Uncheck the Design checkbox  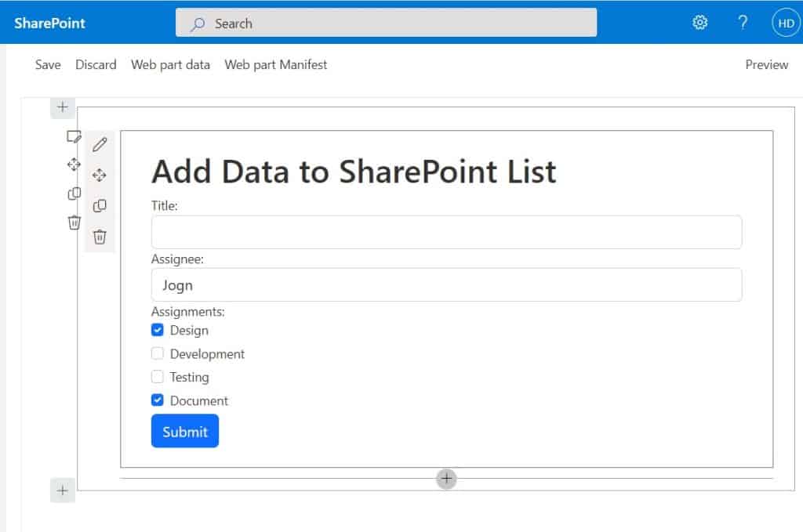click(x=157, y=330)
